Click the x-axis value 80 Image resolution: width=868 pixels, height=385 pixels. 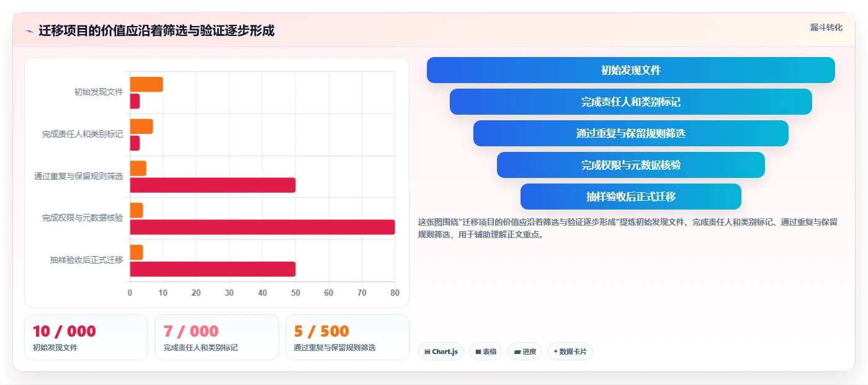coord(395,293)
